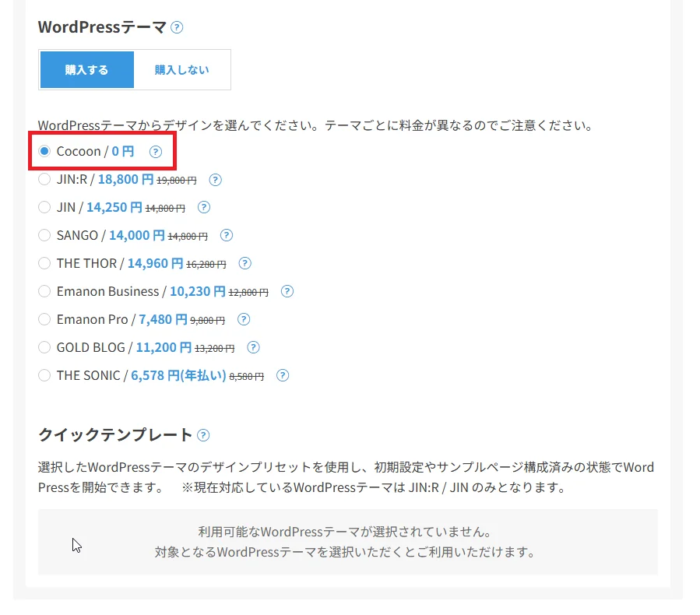Image resolution: width=700 pixels, height=615 pixels.
Task: Select the Cocoon theme radio button
Action: coord(44,151)
